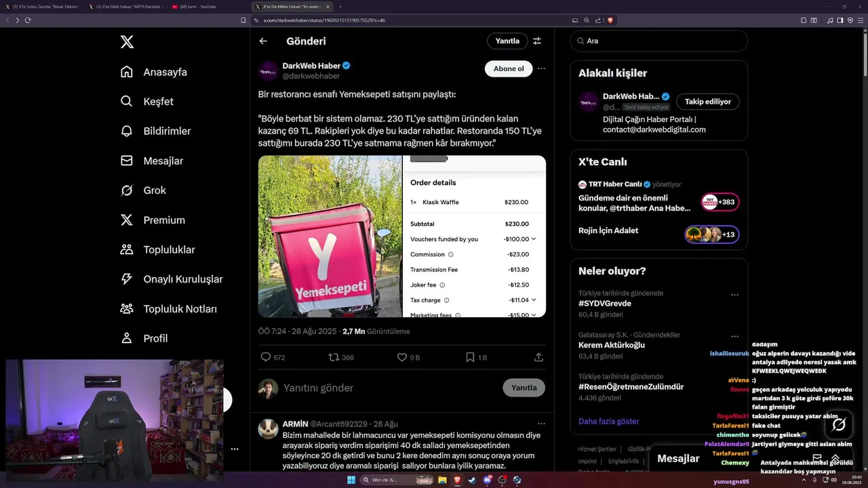
Task: Open more options for #SYDVGrevde trend
Action: pos(734,295)
